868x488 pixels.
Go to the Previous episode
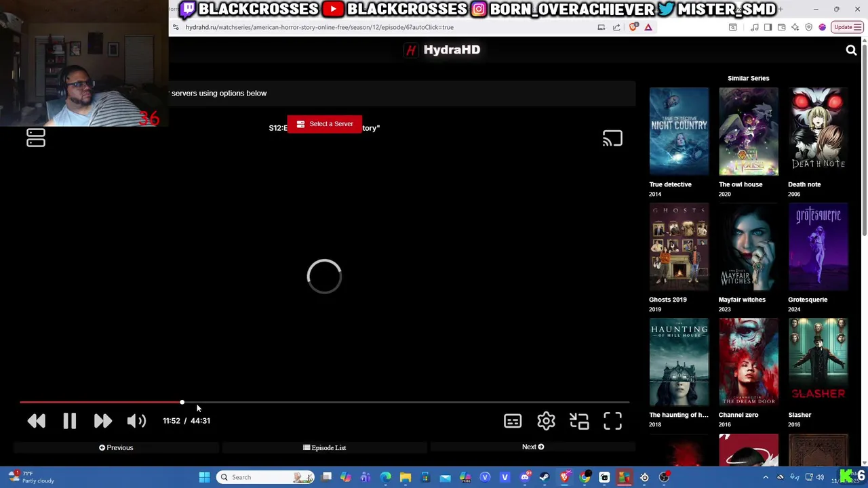[116, 447]
